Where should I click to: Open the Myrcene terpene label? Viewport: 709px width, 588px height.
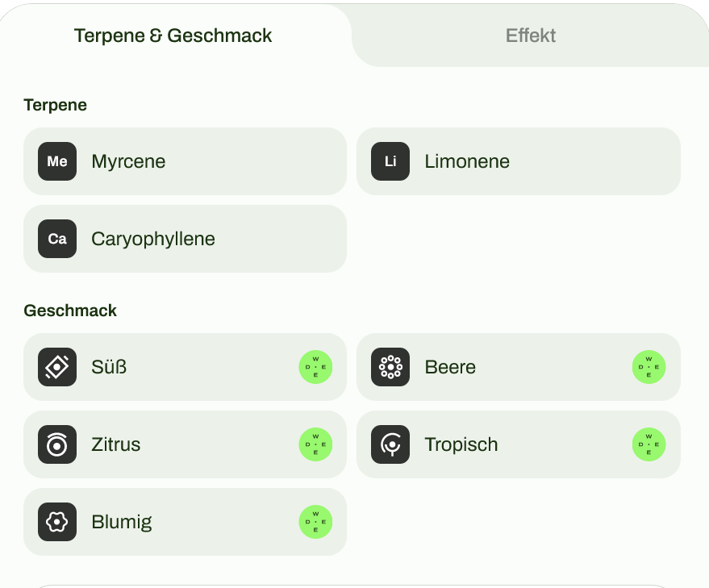pyautogui.click(x=128, y=161)
